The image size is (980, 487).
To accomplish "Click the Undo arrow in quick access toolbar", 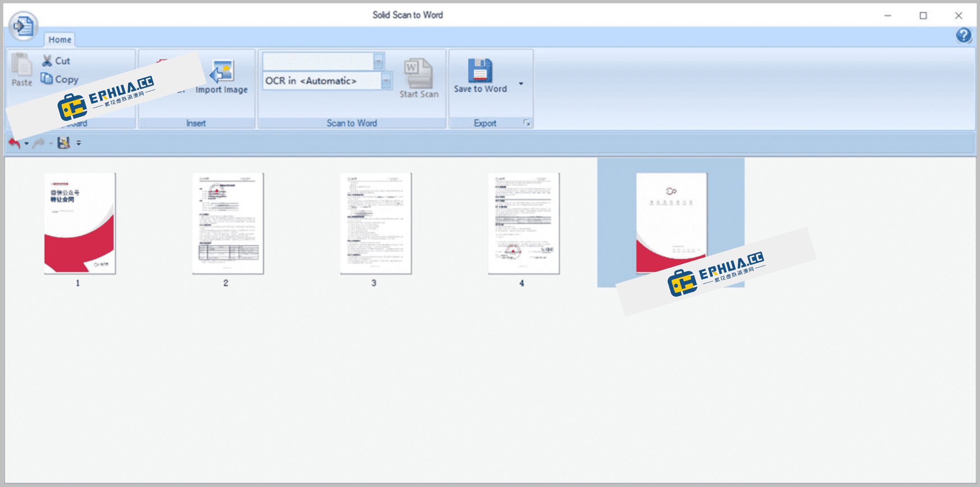I will pyautogui.click(x=14, y=143).
